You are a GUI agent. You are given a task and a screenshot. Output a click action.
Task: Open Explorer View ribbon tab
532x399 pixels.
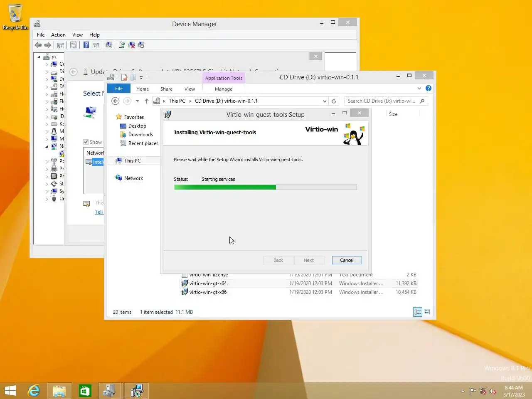pos(190,89)
